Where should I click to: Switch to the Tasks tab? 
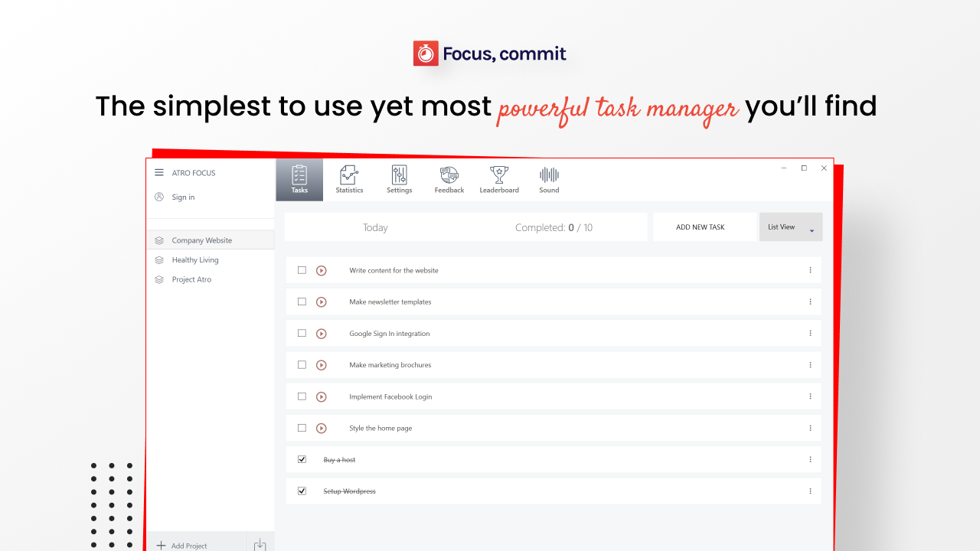pos(299,180)
